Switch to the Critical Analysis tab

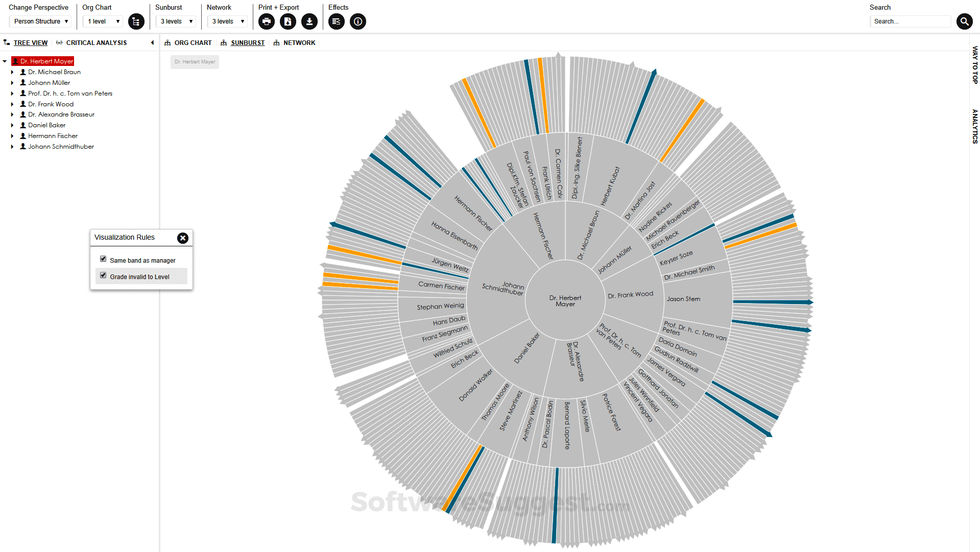click(x=96, y=43)
